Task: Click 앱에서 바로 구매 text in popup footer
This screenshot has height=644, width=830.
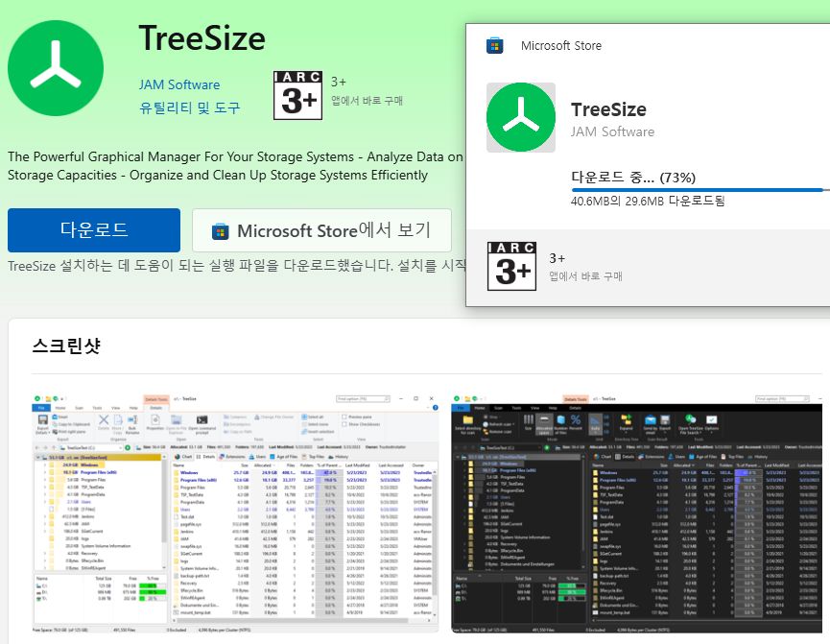Action: pos(585,275)
